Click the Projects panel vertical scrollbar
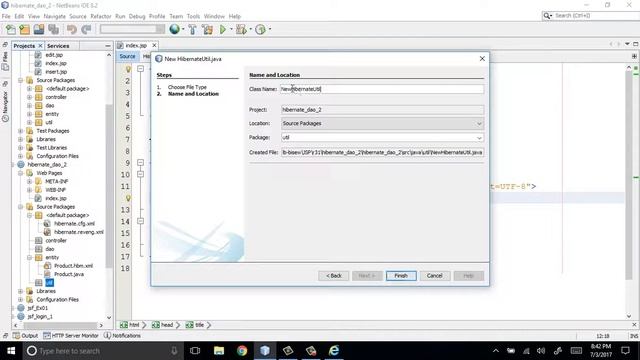 coord(109,186)
